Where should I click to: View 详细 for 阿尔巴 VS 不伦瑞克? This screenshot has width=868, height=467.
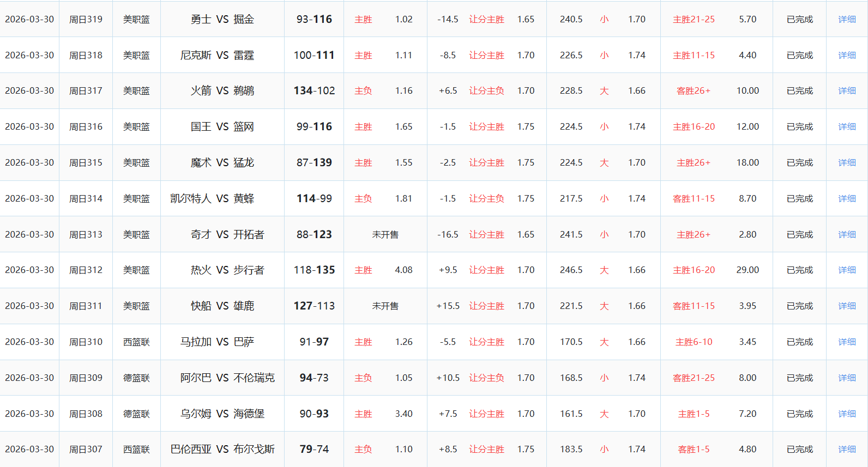click(x=847, y=378)
